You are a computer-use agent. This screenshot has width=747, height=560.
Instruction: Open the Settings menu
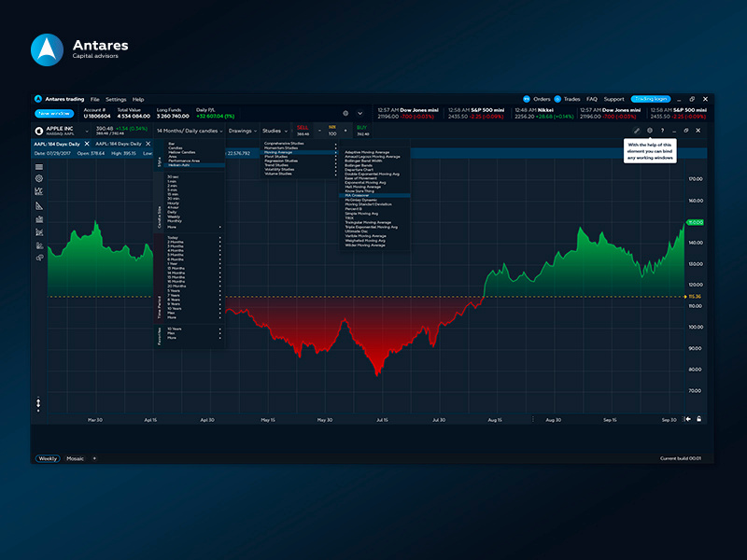tap(116, 100)
